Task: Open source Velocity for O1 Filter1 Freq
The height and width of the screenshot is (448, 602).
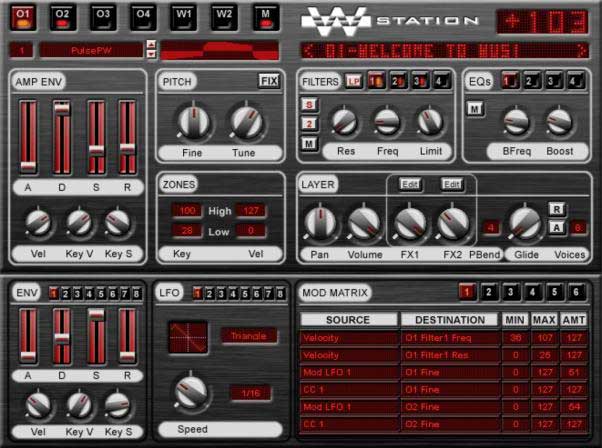Action: coord(349,338)
